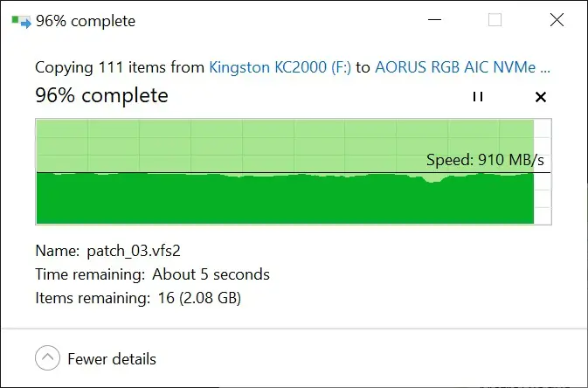Open the Kingston KC2000 (F:) source link

(280, 67)
